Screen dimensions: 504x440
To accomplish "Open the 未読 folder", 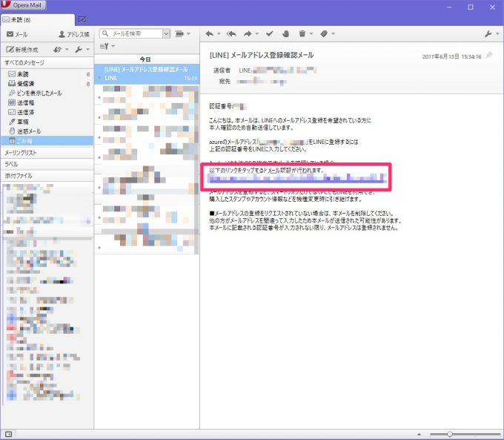I will (47, 74).
